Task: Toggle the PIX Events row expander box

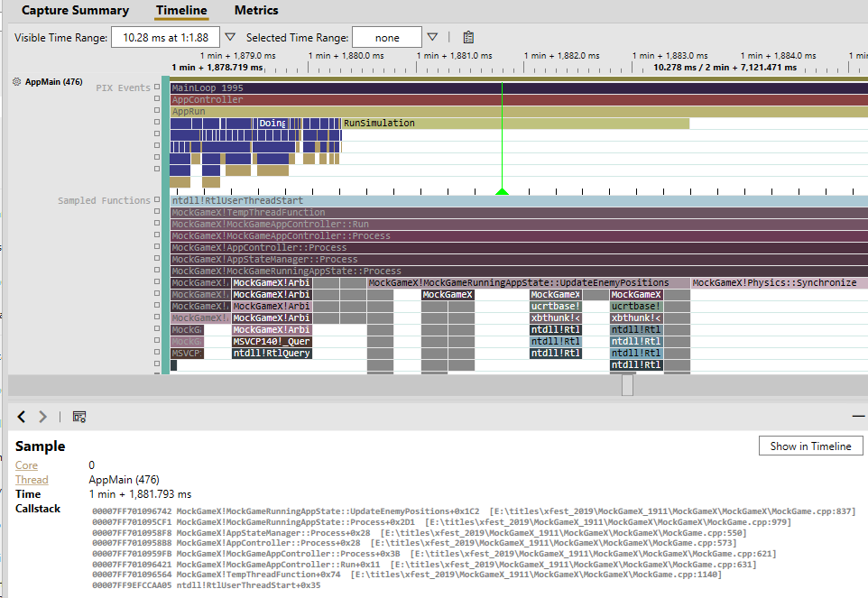Action: [157, 87]
